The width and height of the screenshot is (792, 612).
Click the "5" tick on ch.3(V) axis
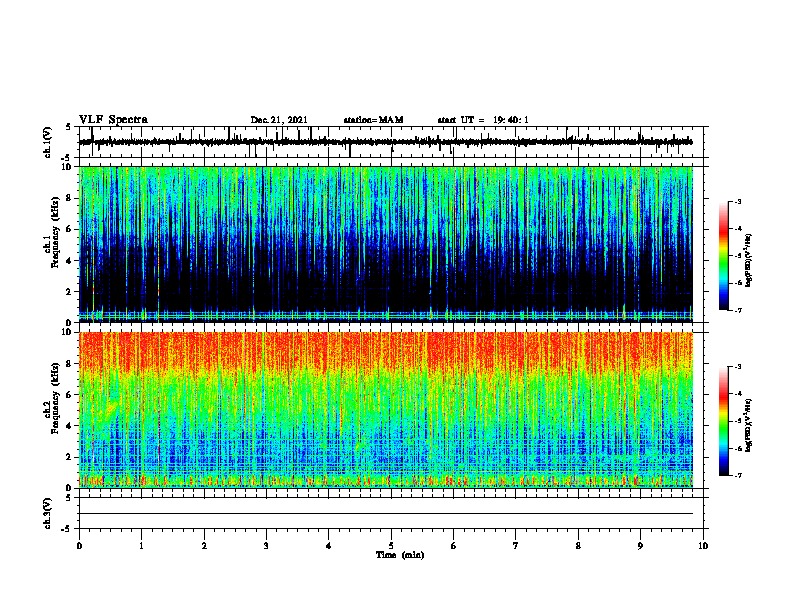(x=68, y=498)
